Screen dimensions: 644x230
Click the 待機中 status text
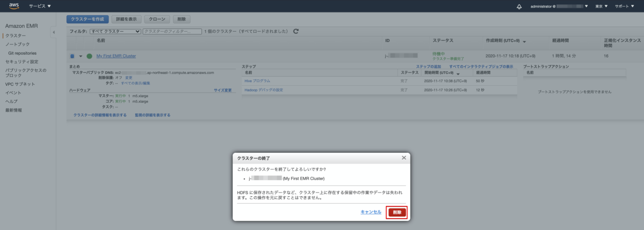pos(438,54)
